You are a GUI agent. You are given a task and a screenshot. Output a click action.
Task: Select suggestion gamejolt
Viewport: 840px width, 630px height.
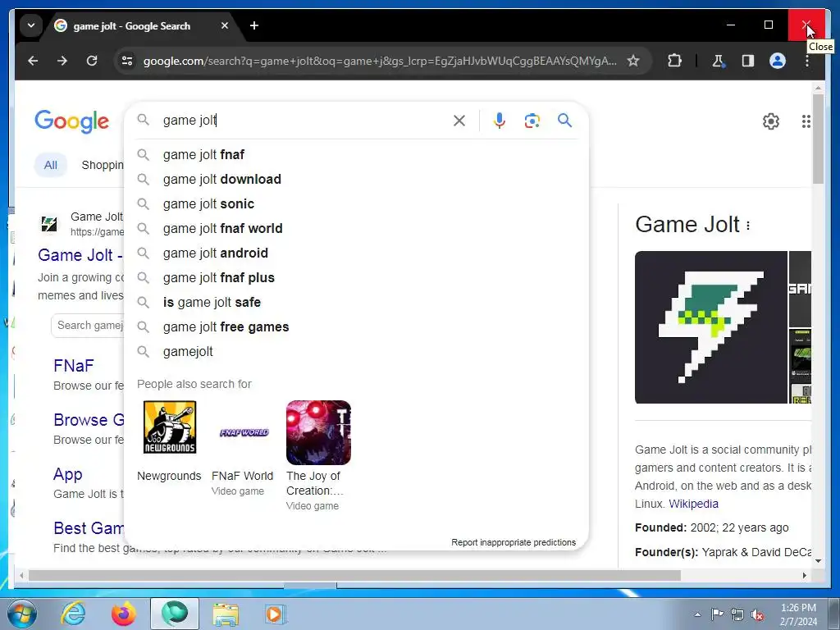356,352
